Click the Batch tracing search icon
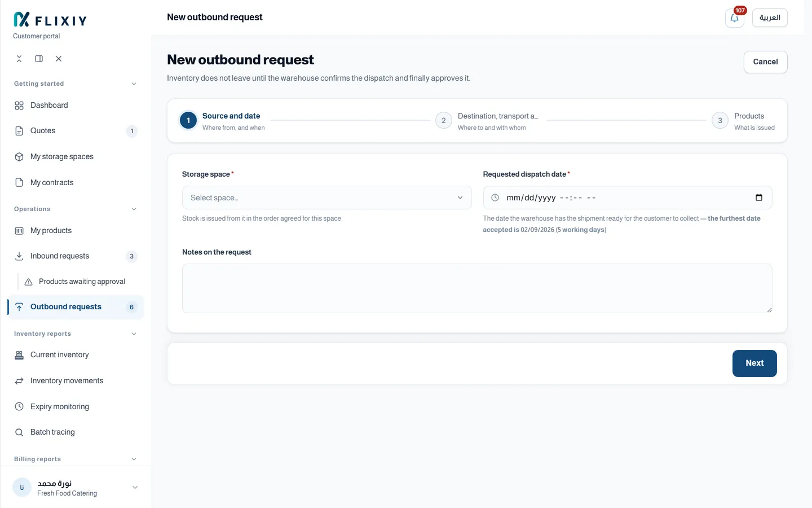The image size is (812, 508). (x=19, y=432)
